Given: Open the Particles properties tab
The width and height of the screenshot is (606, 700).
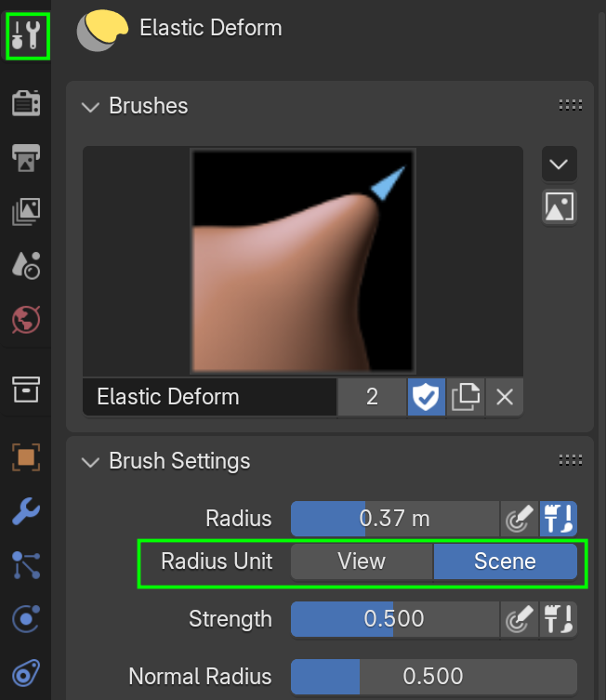Looking at the screenshot, I should 26,565.
